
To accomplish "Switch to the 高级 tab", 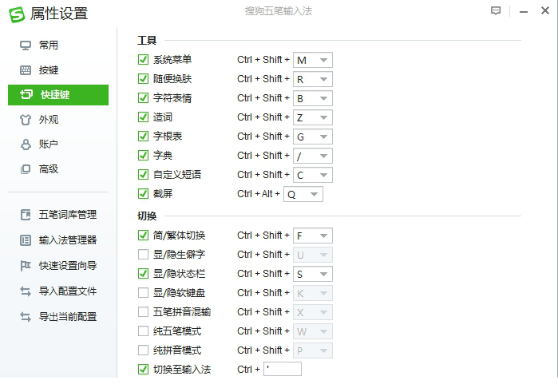I will tap(58, 169).
